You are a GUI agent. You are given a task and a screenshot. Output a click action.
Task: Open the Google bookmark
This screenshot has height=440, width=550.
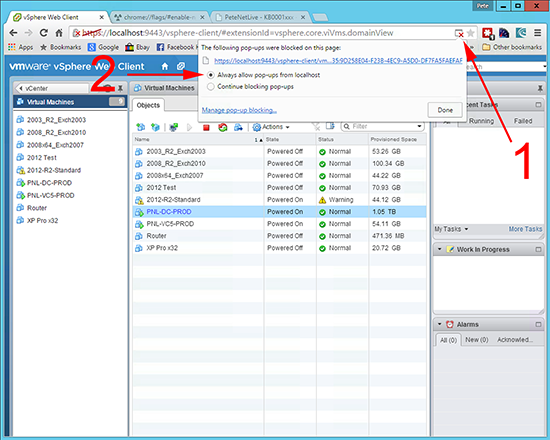pyautogui.click(x=103, y=47)
